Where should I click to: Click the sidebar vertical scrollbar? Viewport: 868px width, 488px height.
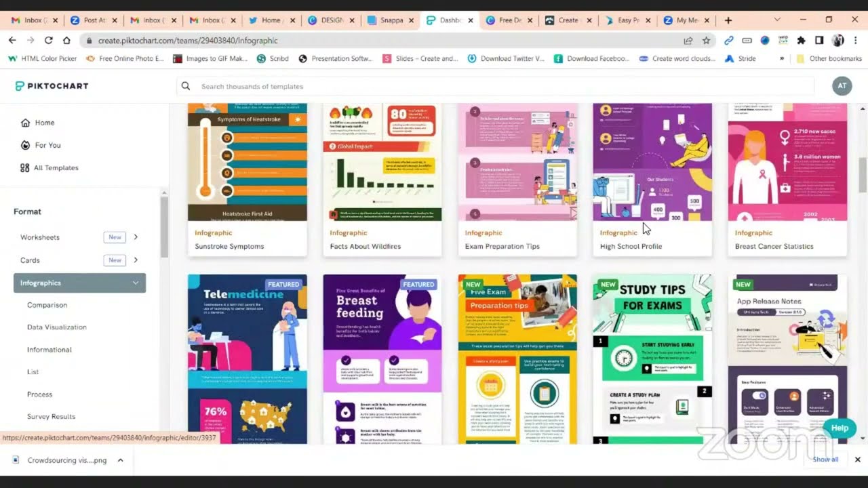(x=164, y=227)
